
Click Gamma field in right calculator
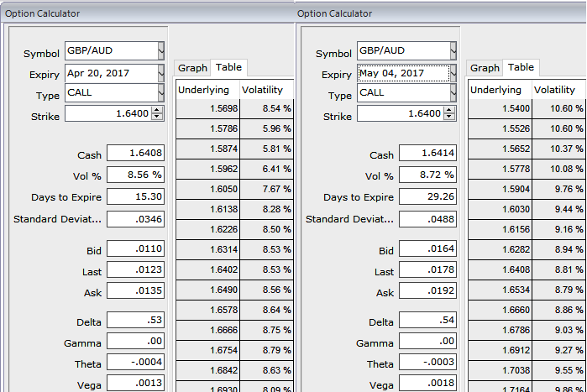click(427, 341)
